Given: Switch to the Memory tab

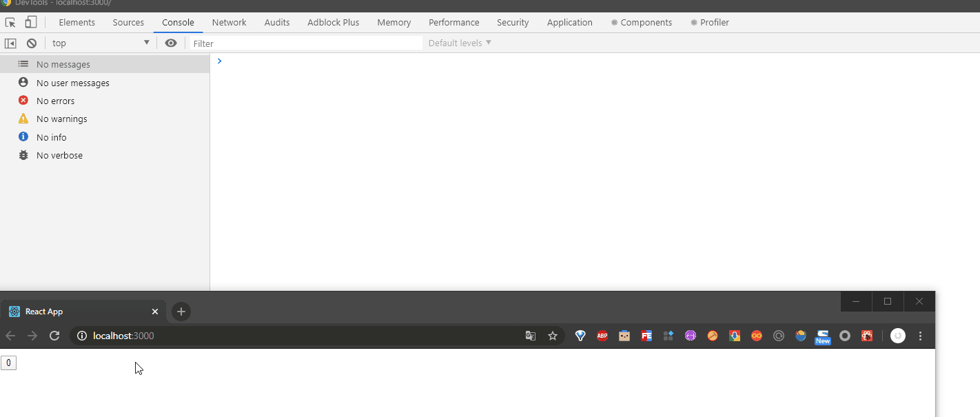Looking at the screenshot, I should [394, 22].
